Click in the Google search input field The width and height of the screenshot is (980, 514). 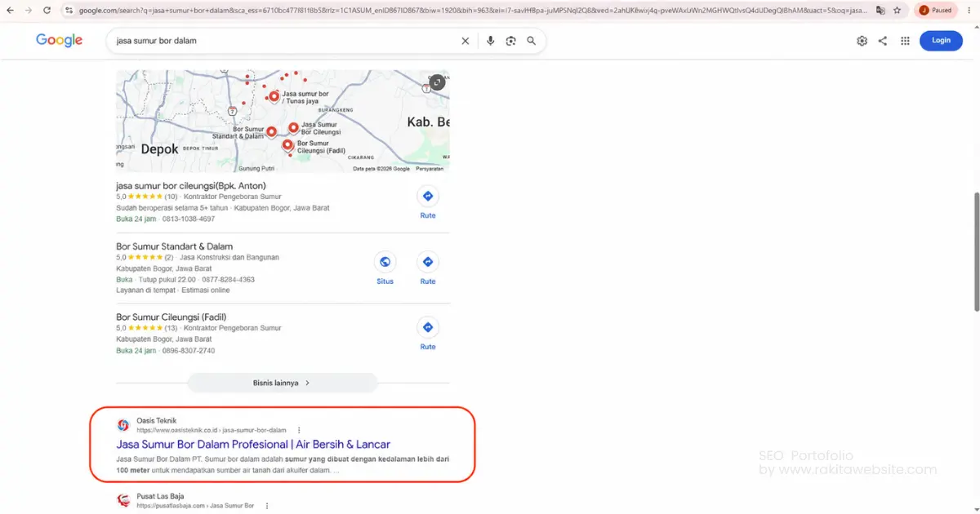[x=286, y=41]
